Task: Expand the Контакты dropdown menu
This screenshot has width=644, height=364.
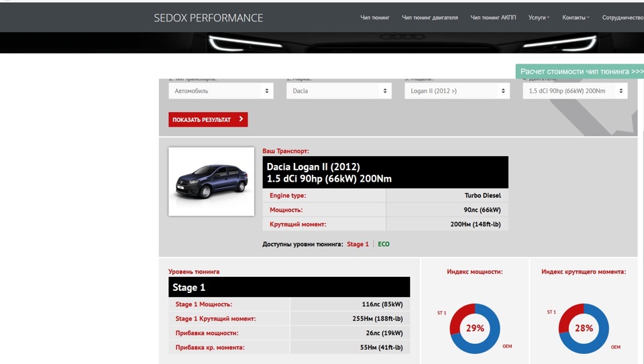Action: click(576, 17)
